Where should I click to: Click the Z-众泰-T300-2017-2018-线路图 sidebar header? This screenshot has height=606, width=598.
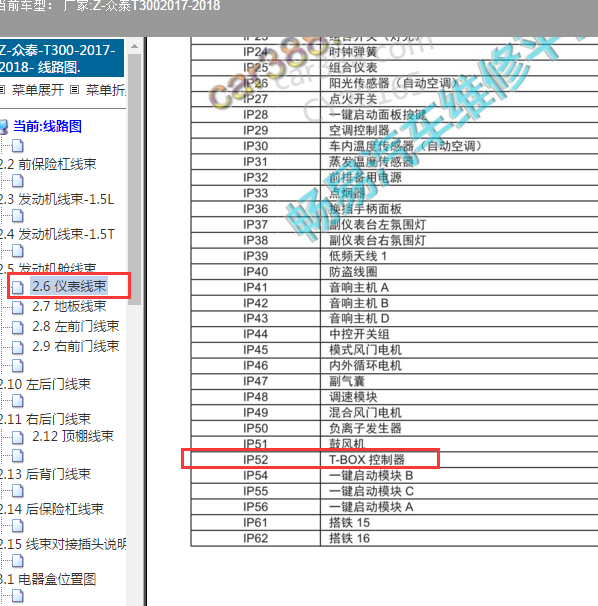point(62,58)
